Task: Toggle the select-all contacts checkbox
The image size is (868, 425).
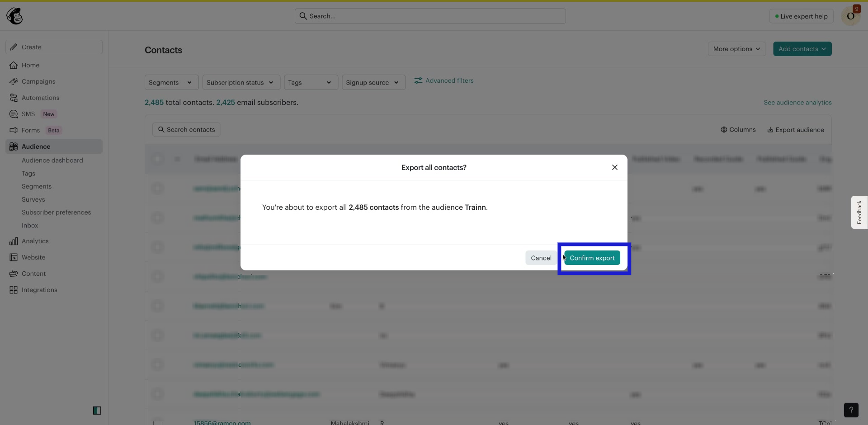Action: (157, 159)
